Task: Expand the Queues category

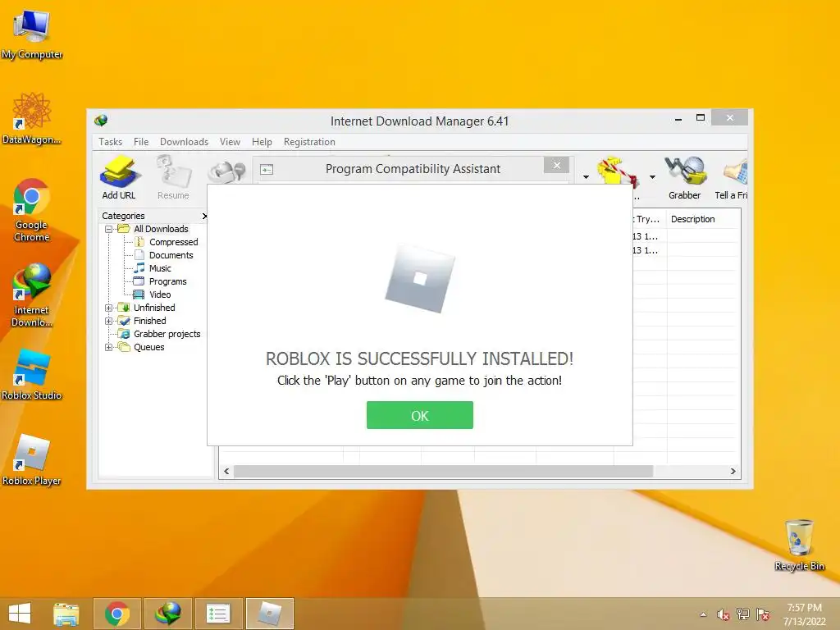Action: (x=108, y=347)
